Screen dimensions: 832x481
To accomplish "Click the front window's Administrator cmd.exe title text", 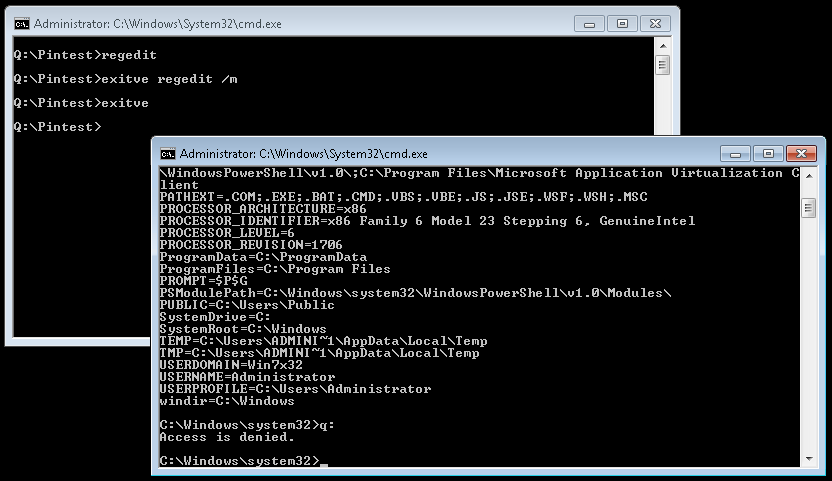I will click(303, 154).
